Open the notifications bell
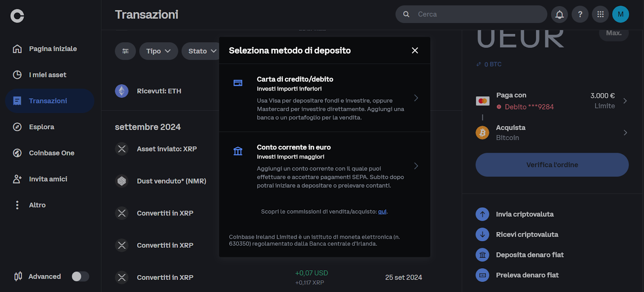The width and height of the screenshot is (644, 292). (559, 14)
